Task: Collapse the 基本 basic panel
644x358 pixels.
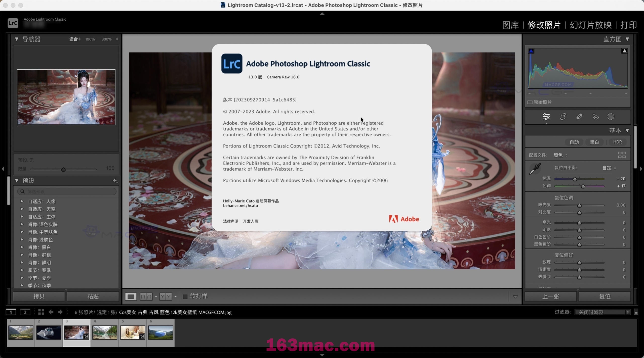Action: [x=627, y=130]
